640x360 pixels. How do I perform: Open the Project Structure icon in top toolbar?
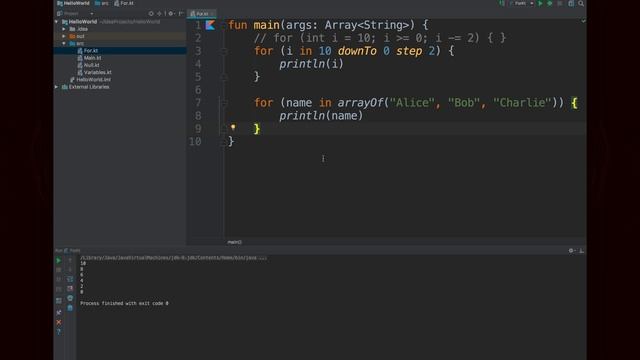pyautogui.click(x=571, y=3)
